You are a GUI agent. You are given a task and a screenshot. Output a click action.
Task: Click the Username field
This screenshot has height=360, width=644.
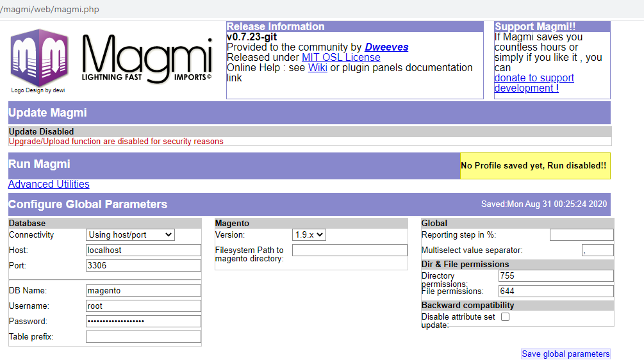tap(144, 306)
